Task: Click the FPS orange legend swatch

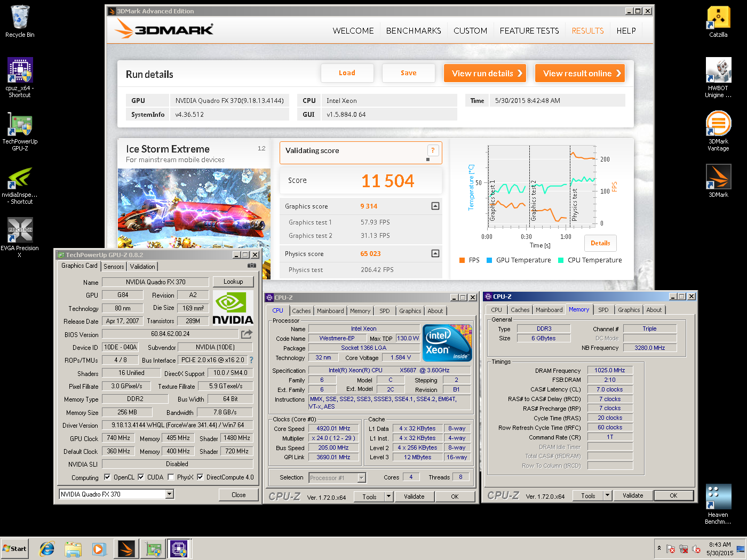Action: [x=462, y=260]
